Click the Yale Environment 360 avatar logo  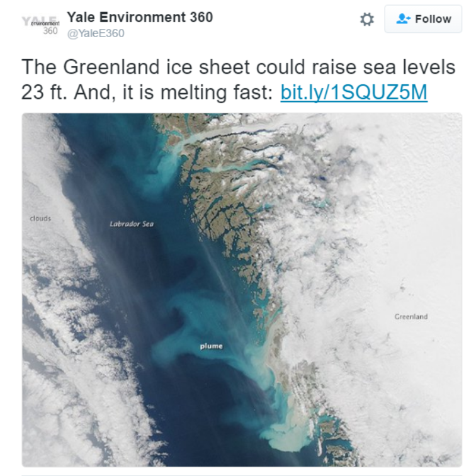pos(41,25)
